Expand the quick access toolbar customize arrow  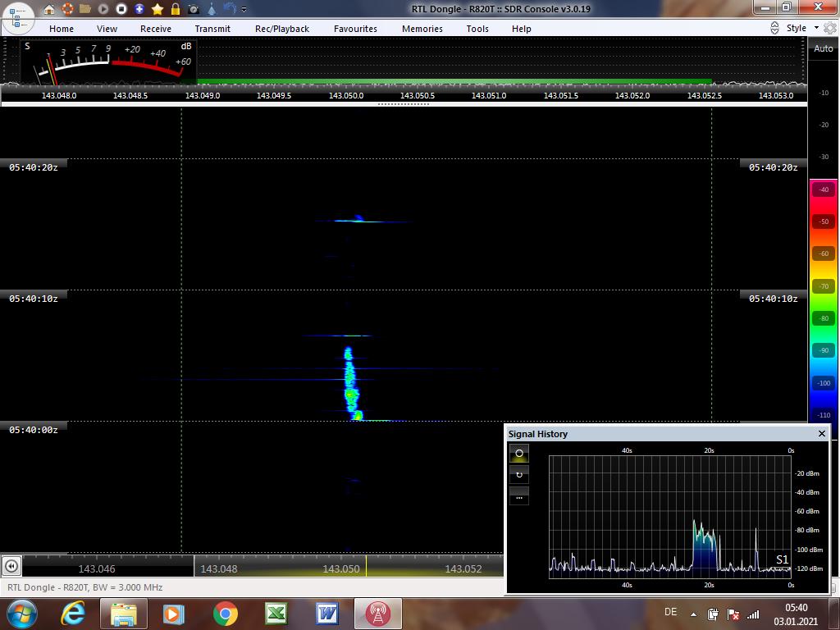click(244, 9)
